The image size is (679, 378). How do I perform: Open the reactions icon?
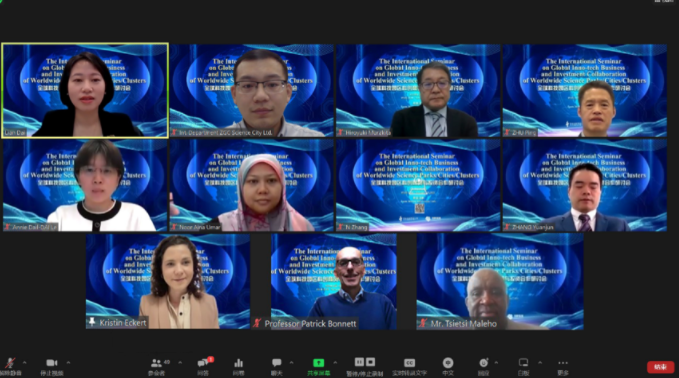484,363
